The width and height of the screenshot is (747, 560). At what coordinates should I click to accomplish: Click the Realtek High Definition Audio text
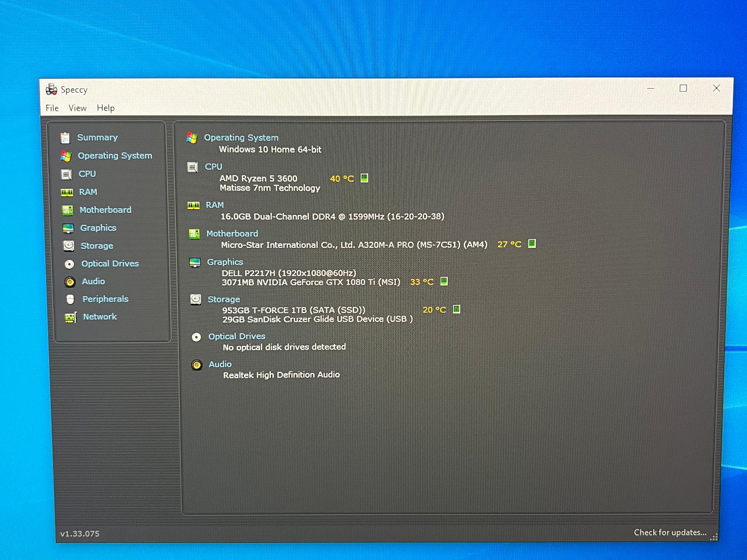click(281, 375)
